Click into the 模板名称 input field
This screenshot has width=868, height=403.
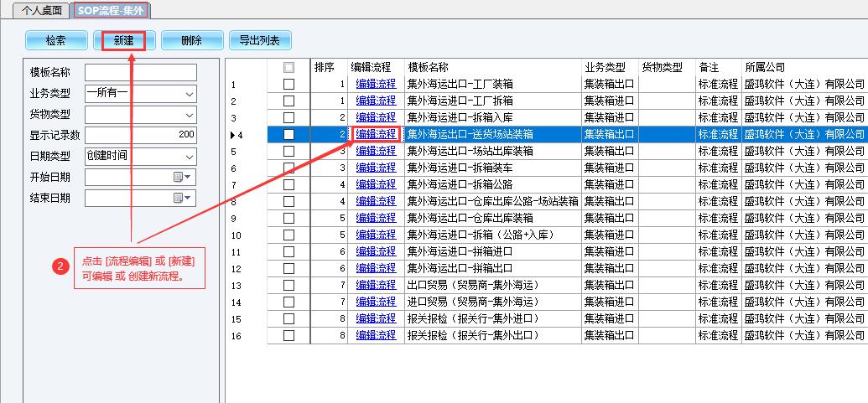click(x=140, y=72)
